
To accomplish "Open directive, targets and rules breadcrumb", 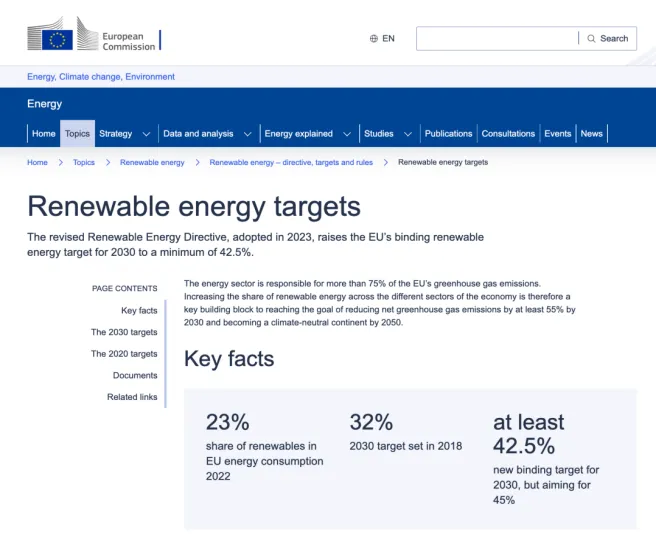I will click(x=290, y=162).
